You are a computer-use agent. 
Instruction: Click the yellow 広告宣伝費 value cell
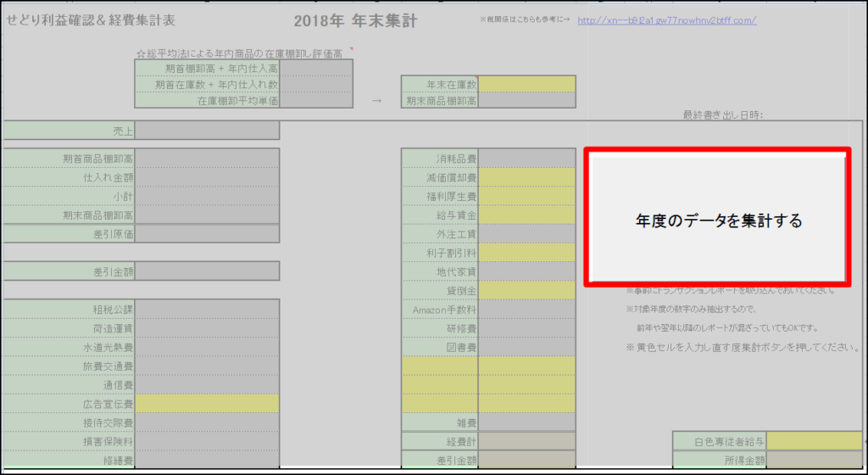click(x=207, y=404)
